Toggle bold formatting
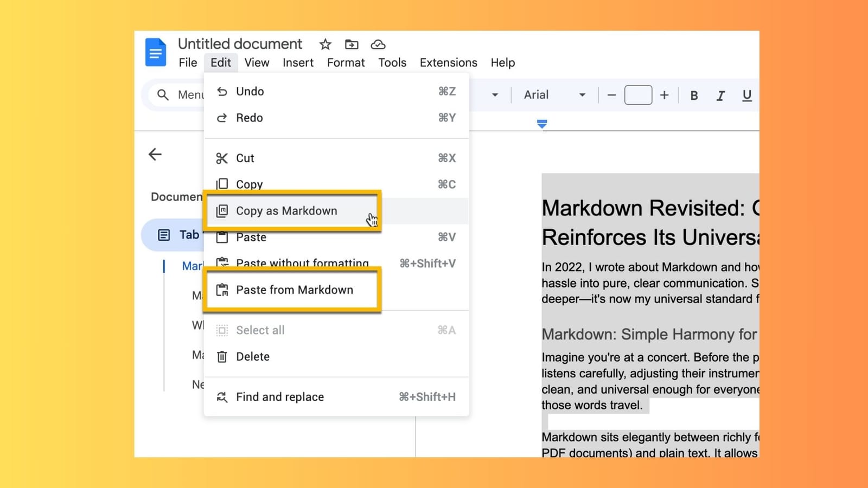 coord(694,95)
